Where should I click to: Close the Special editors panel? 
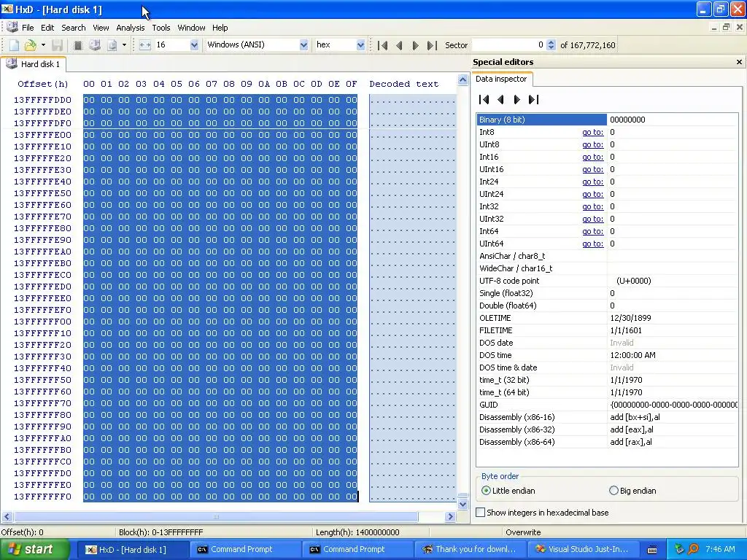click(x=739, y=62)
